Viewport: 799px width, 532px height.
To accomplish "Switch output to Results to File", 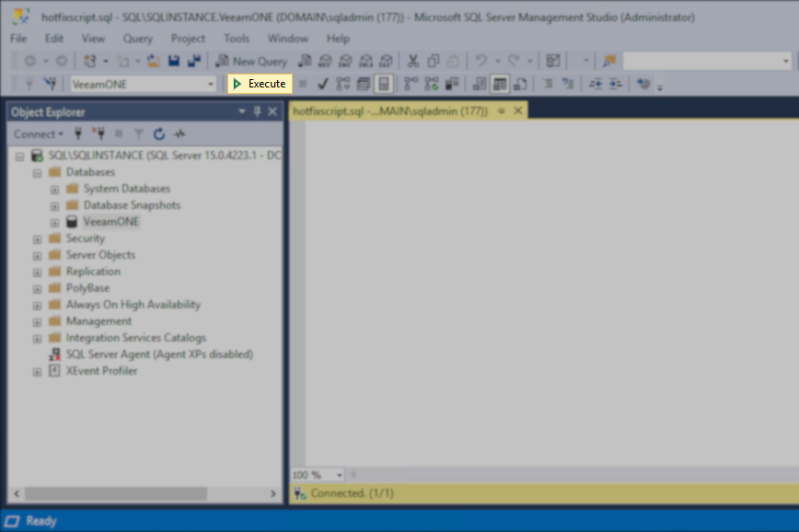I will [x=520, y=84].
